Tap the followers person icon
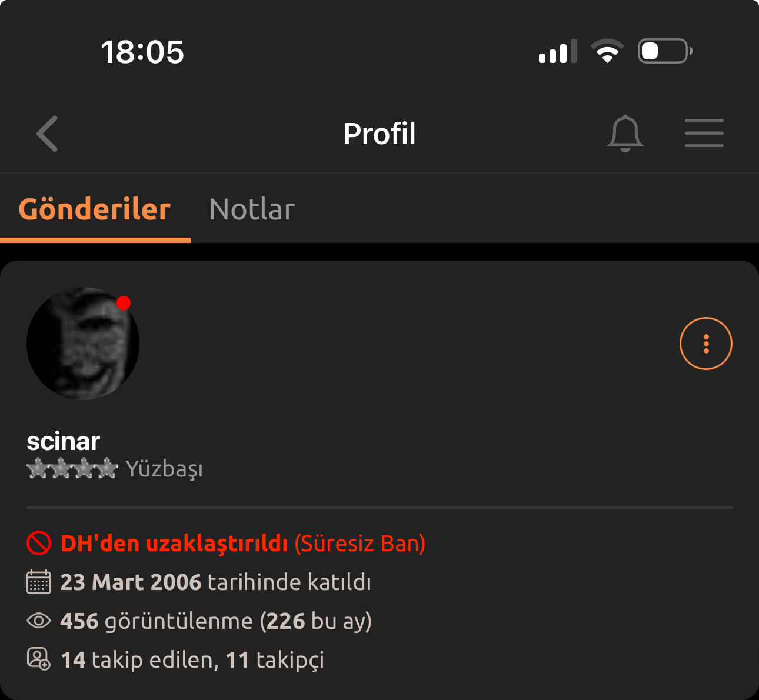The width and height of the screenshot is (759, 700). click(39, 659)
